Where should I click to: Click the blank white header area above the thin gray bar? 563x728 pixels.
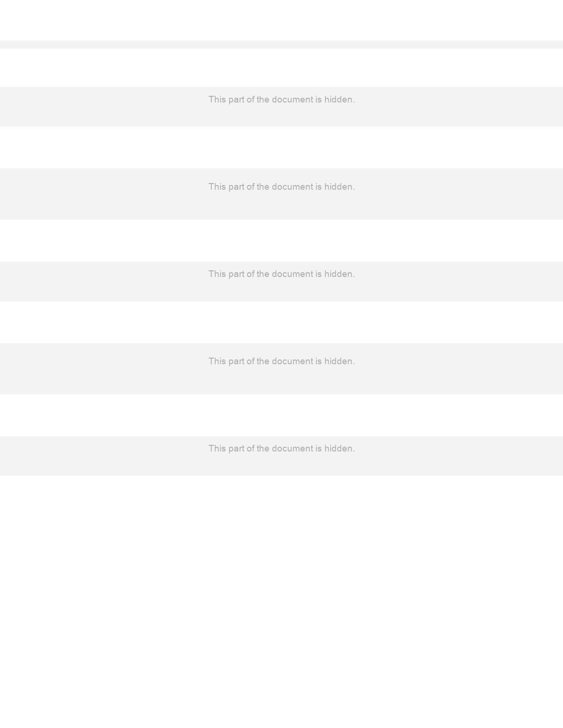point(281,20)
